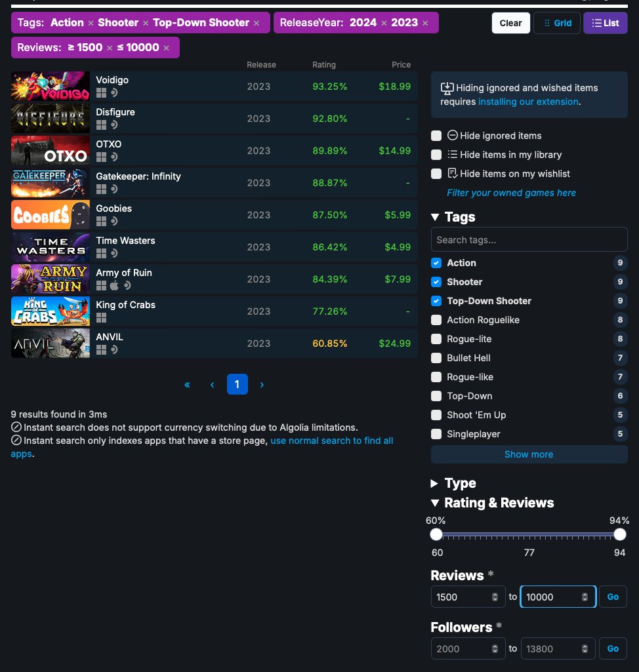Viewport: 639px width, 672px height.
Task: Click the Windows icon under Gatekeeper: Infinity
Action: coord(101,189)
